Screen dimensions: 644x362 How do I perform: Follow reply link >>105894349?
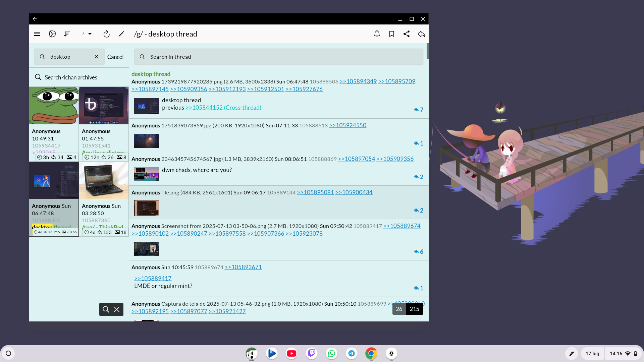358,81
